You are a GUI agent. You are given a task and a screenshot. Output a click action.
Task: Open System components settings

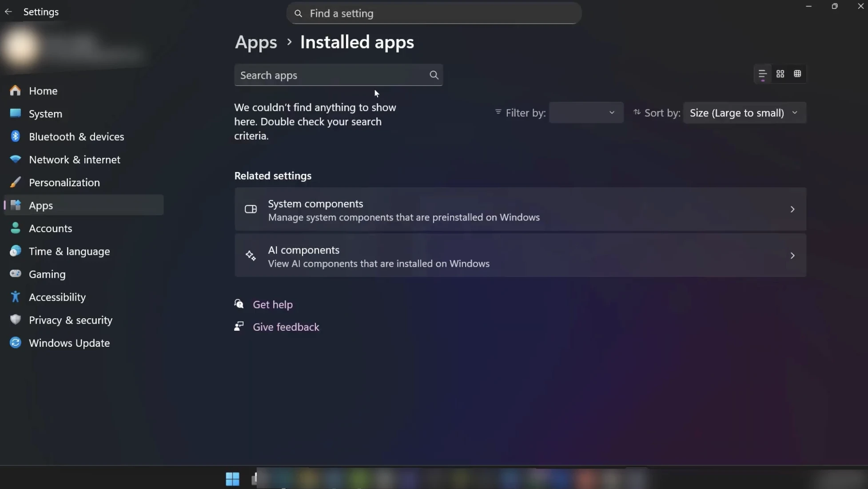(x=520, y=209)
